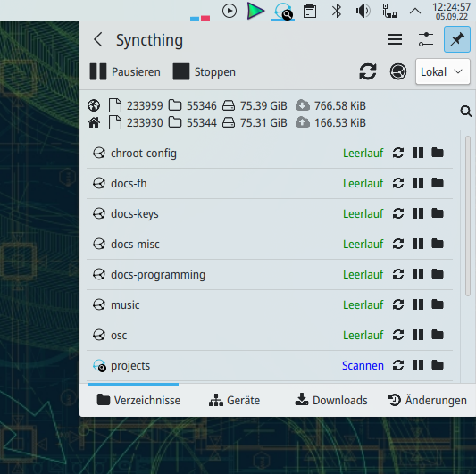This screenshot has height=474, width=476.
Task: Rescan the docs-keys folder
Action: pyautogui.click(x=398, y=213)
